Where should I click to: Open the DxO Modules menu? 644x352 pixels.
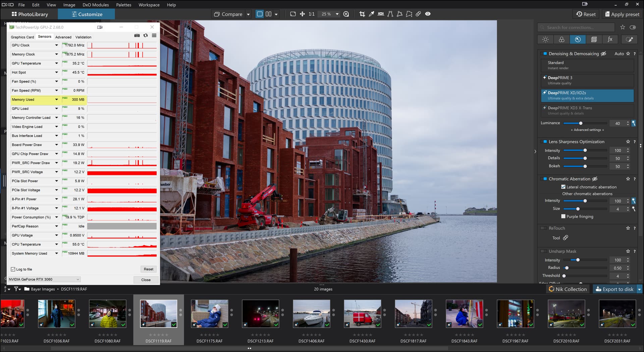tap(96, 5)
